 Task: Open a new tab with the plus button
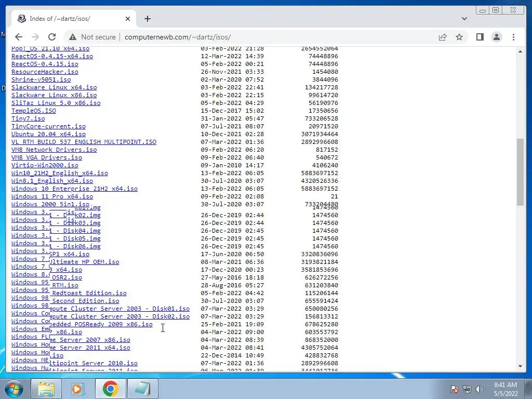coord(147,19)
